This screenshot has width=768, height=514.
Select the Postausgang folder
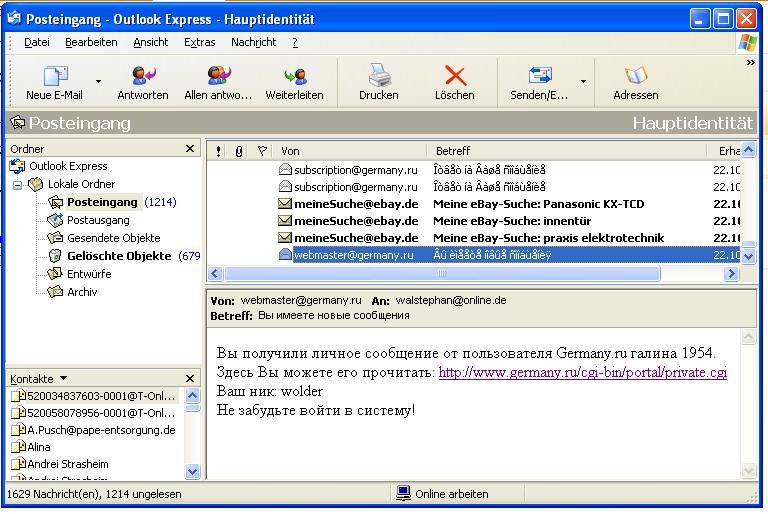(98, 220)
